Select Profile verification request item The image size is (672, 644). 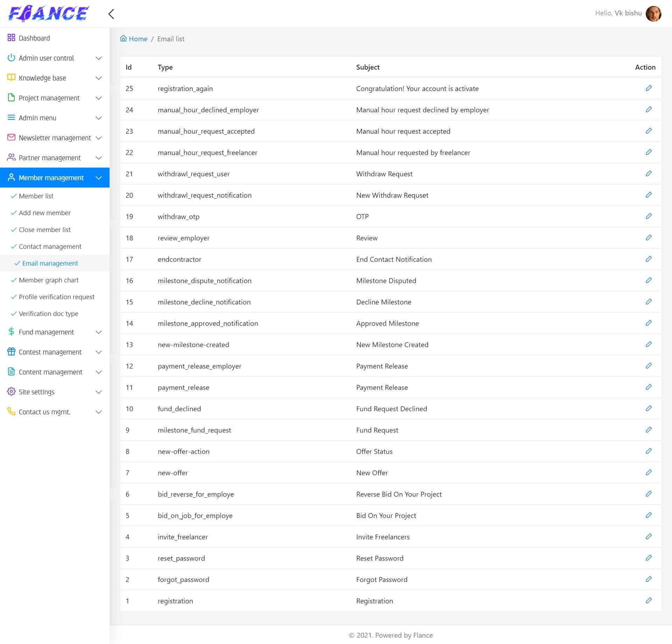[x=56, y=297]
